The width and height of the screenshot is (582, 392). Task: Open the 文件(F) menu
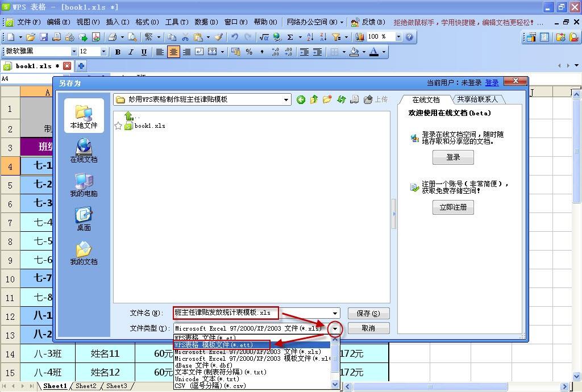pyautogui.click(x=28, y=22)
